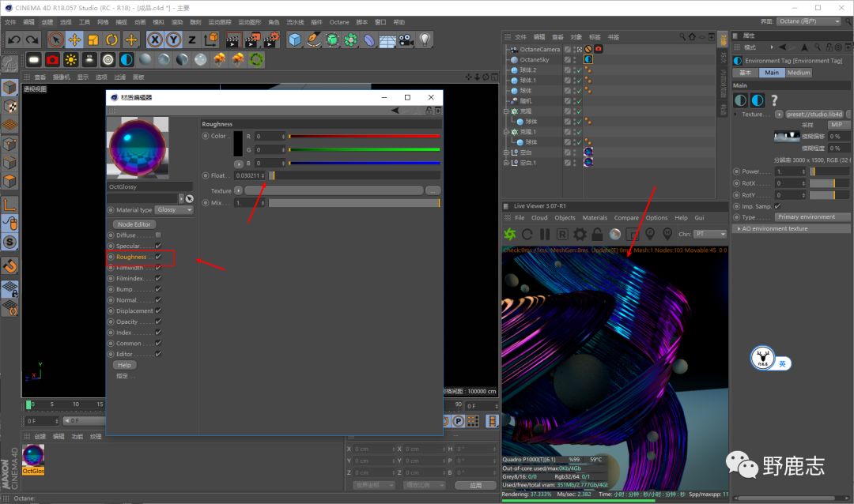Open the Chn: PT channel dropdown
The height and width of the screenshot is (504, 854).
[710, 234]
